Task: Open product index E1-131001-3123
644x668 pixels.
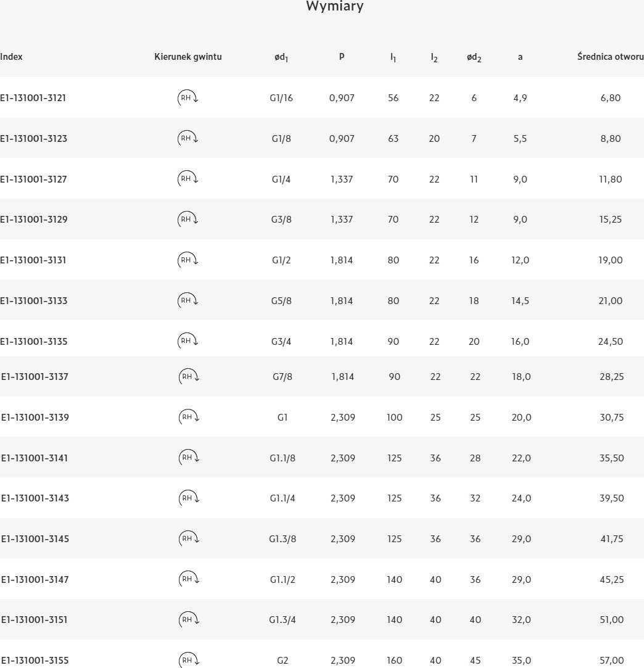Action: click(x=34, y=138)
